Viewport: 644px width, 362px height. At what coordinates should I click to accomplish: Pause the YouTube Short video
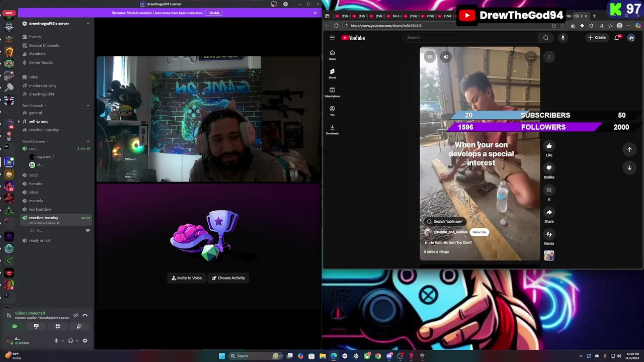[430, 57]
